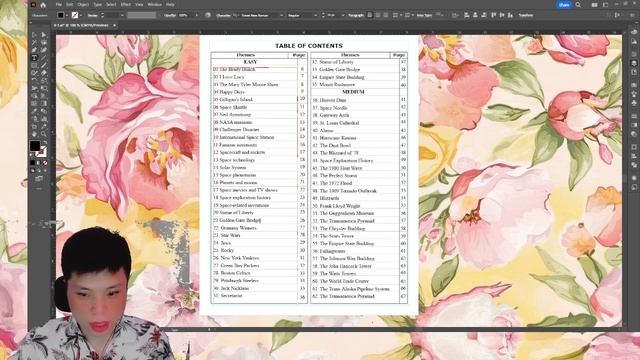Click the Area Type options link
The width and height of the screenshot is (640, 360).
click(x=424, y=16)
